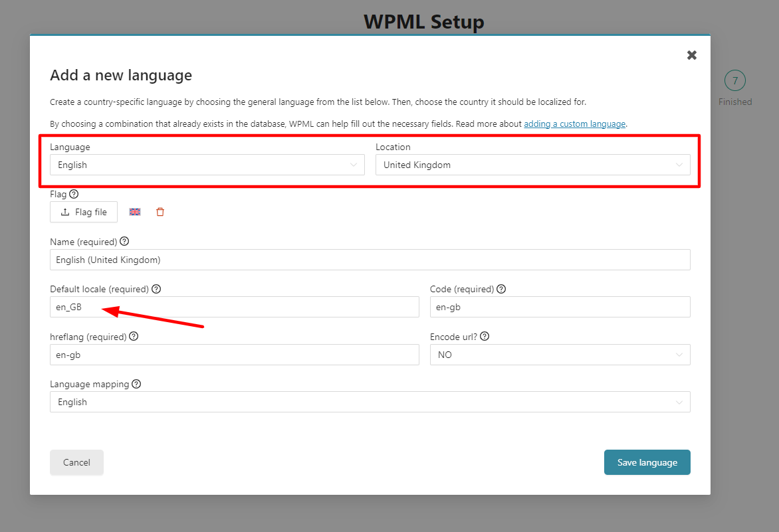
Task: Show Language mapping help icon
Action: click(137, 384)
